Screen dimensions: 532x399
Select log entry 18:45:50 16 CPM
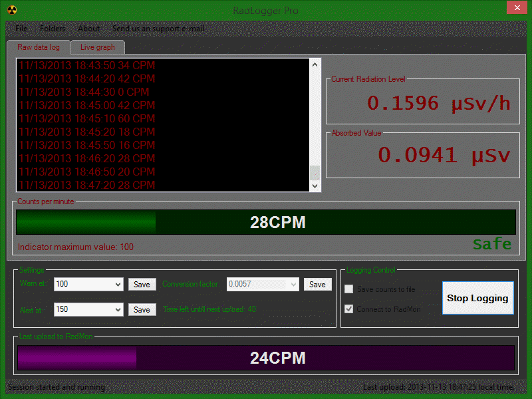[87, 145]
